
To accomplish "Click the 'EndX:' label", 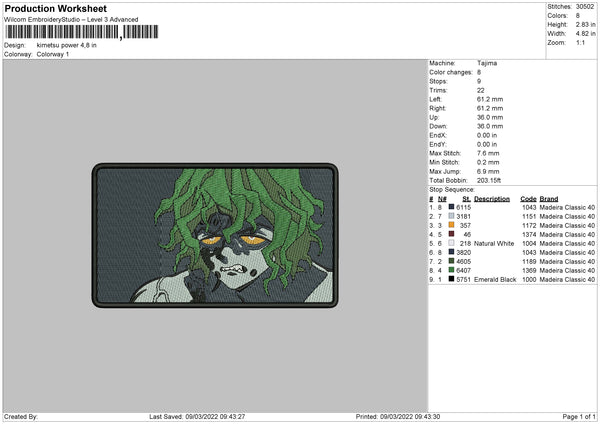I will (x=438, y=135).
